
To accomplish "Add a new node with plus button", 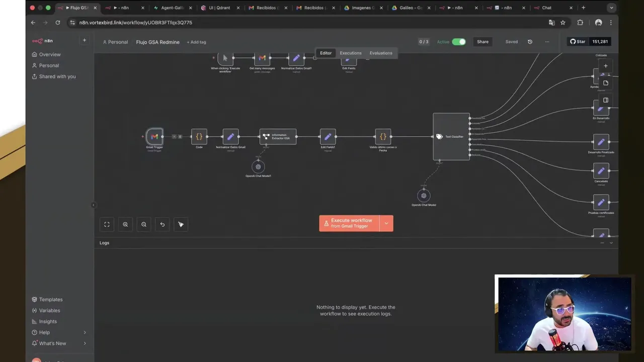I will [x=605, y=66].
